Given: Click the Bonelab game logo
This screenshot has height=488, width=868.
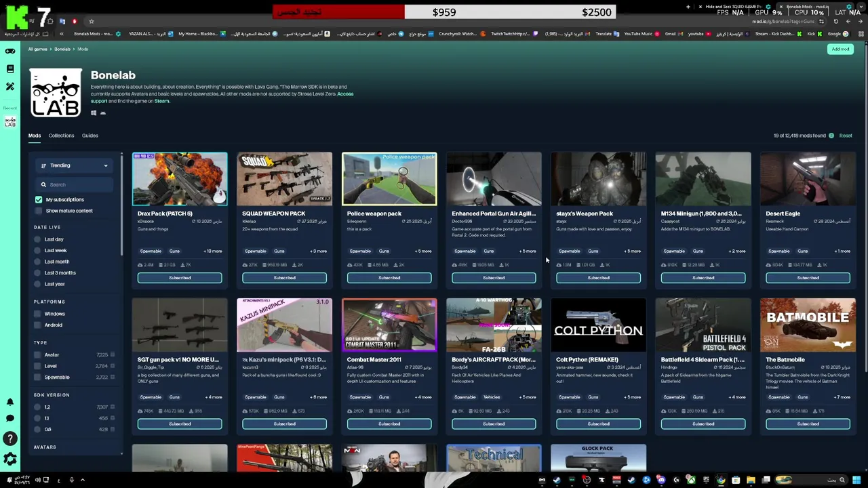Looking at the screenshot, I should click(x=56, y=93).
